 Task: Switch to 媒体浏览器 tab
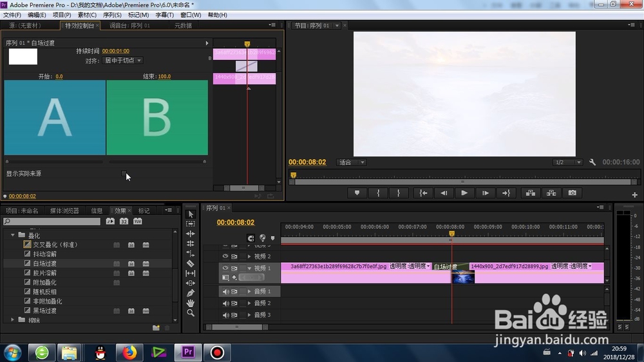pyautogui.click(x=64, y=211)
